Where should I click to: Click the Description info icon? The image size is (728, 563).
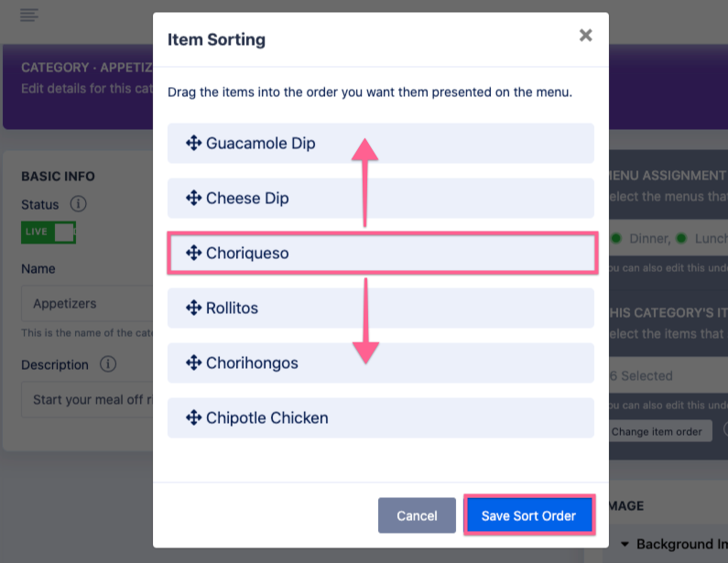tap(108, 364)
